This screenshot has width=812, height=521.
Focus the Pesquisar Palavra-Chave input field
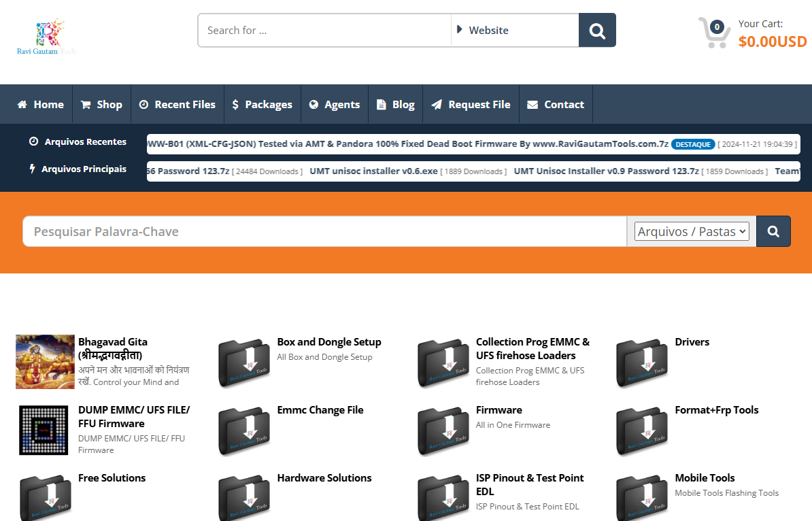point(324,231)
